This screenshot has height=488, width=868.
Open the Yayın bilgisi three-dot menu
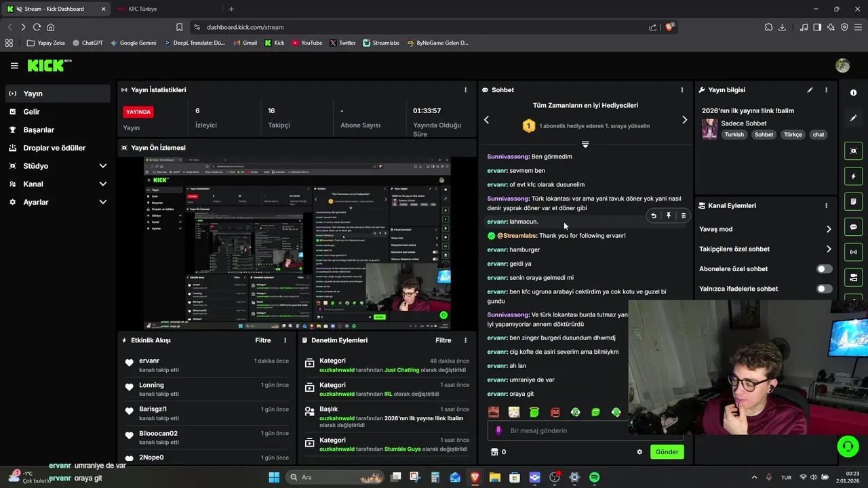click(x=826, y=90)
